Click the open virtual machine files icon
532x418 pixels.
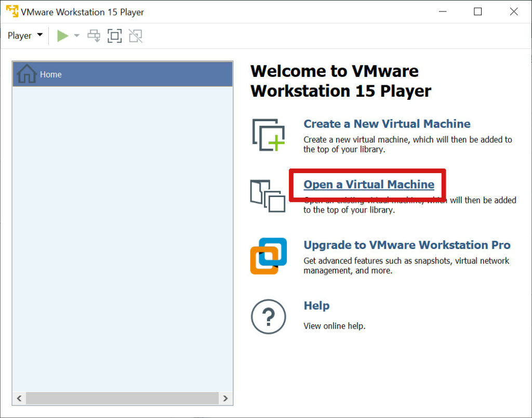(x=268, y=196)
